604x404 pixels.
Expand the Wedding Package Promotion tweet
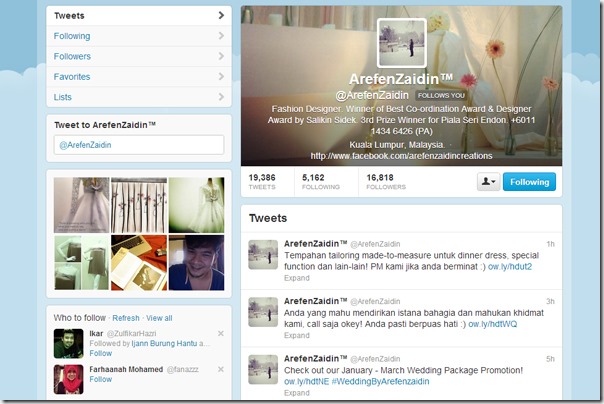(x=297, y=393)
